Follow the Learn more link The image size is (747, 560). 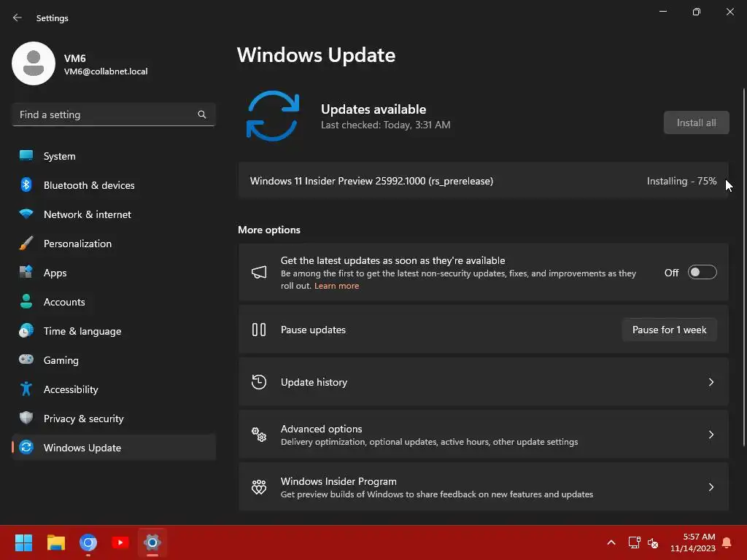click(x=336, y=286)
